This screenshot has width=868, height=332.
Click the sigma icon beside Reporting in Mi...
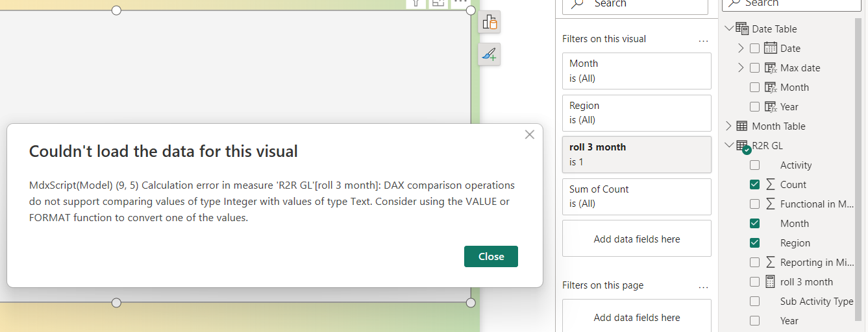pyautogui.click(x=771, y=262)
